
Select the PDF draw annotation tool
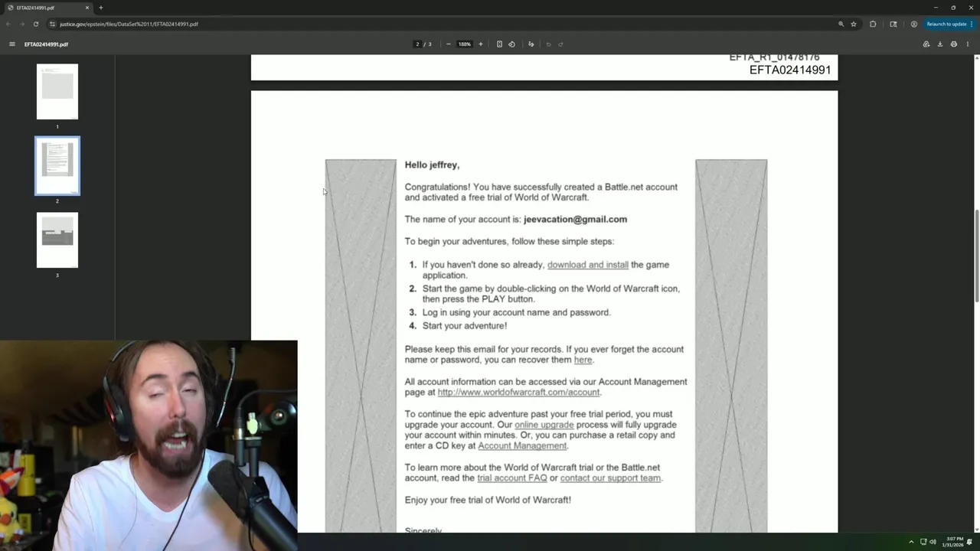coord(531,44)
